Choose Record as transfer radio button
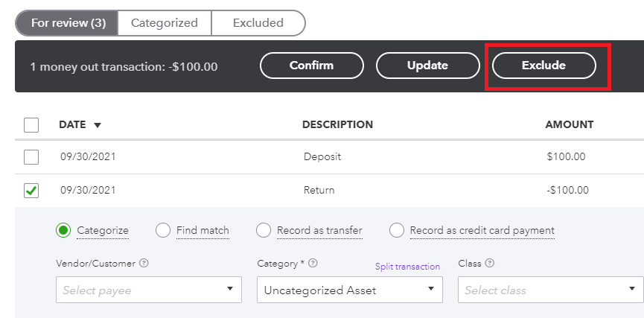Image resolution: width=644 pixels, height=318 pixels. 264,230
